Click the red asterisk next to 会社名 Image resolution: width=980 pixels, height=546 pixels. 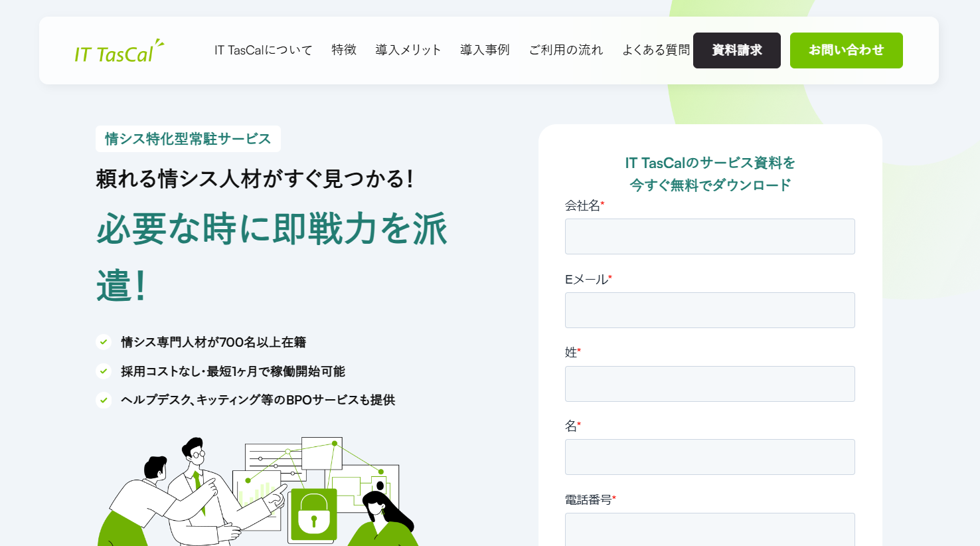[604, 203]
